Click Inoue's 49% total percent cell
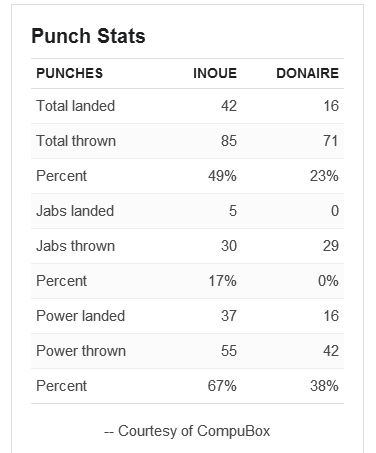376x453 pixels. coord(222,176)
